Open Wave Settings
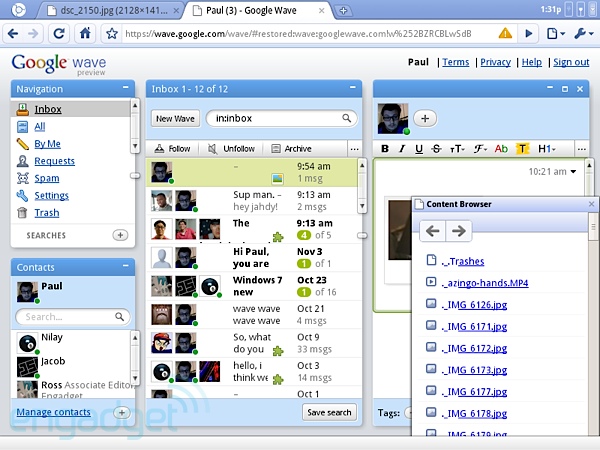This screenshot has width=600, height=450. (51, 196)
